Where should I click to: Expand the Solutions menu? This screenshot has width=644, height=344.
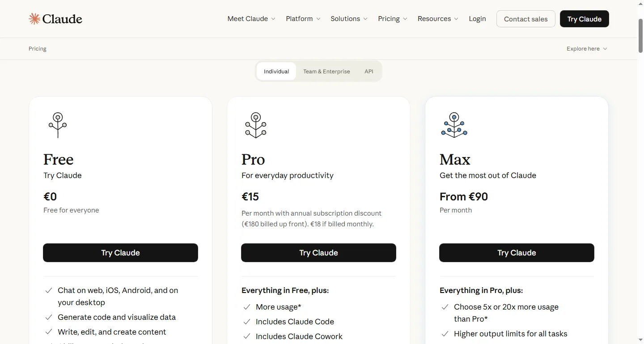(x=349, y=19)
